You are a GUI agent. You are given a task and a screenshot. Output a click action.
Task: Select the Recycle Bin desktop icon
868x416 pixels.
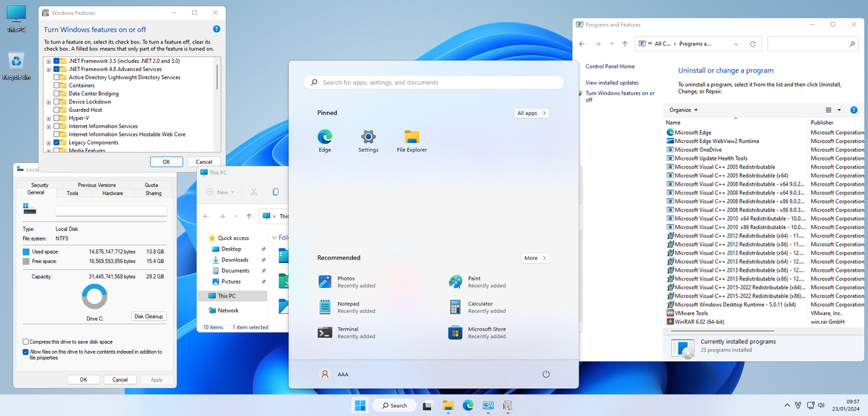click(16, 66)
